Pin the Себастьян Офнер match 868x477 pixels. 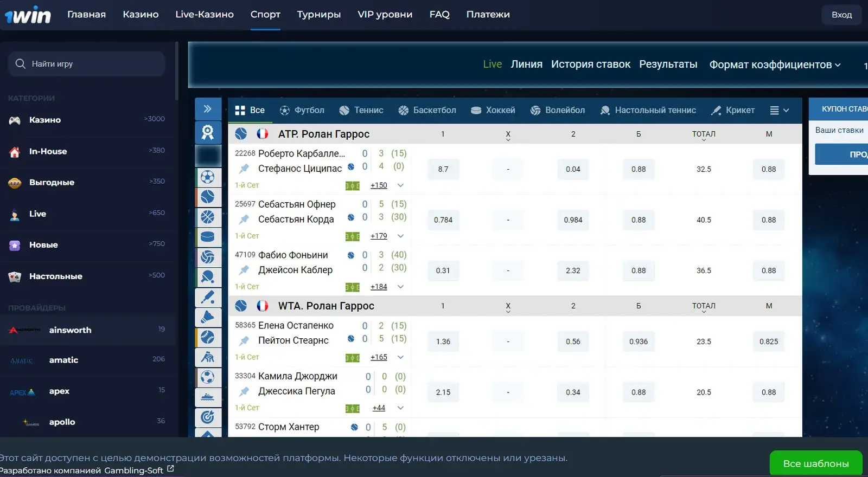[244, 219]
